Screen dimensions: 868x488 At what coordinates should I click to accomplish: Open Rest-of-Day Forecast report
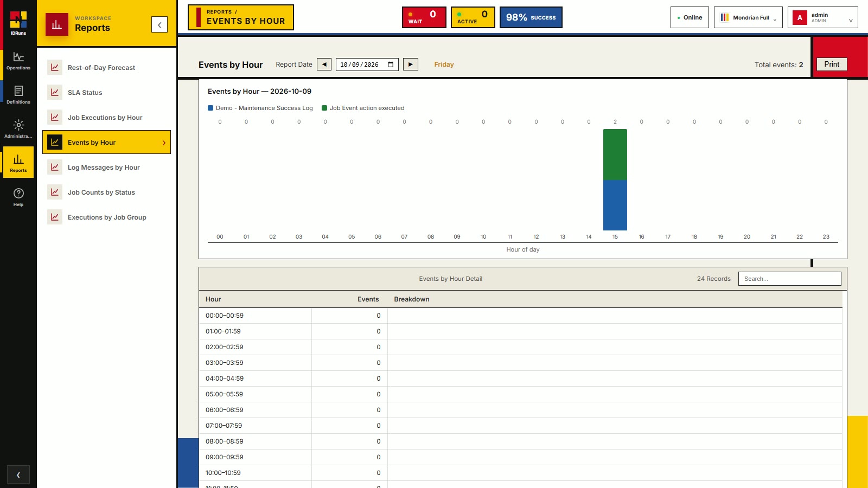(106, 68)
